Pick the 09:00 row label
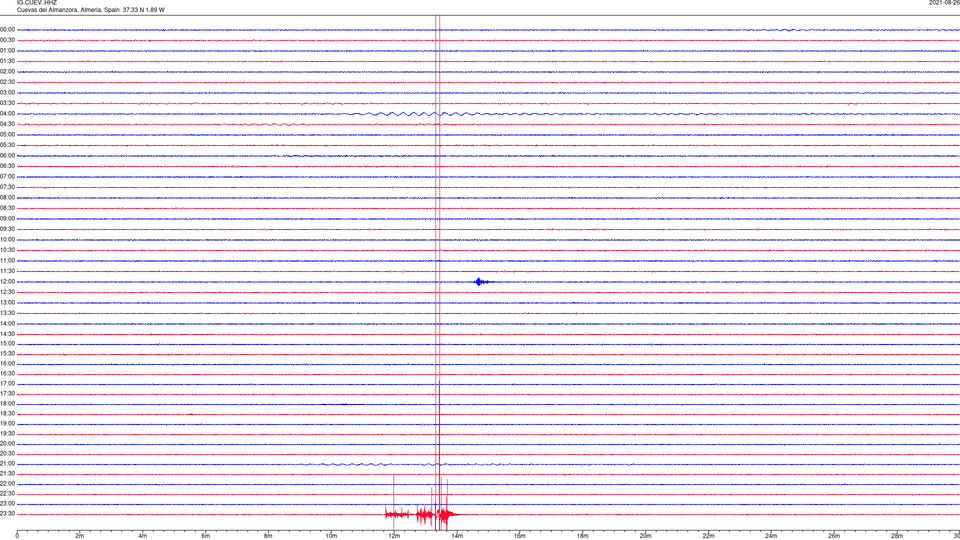The width and height of the screenshot is (960, 540). (x=7, y=219)
